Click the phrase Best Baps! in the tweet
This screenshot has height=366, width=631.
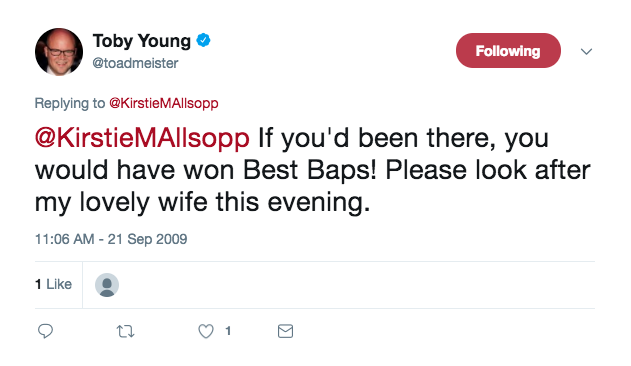click(x=310, y=170)
